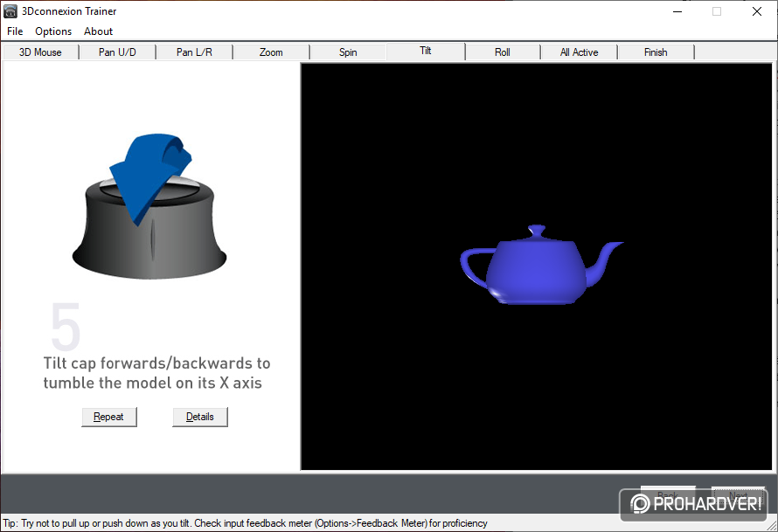The height and width of the screenshot is (532, 778).
Task: Click the blue teapot model in the viewport
Action: pyautogui.click(x=541, y=266)
